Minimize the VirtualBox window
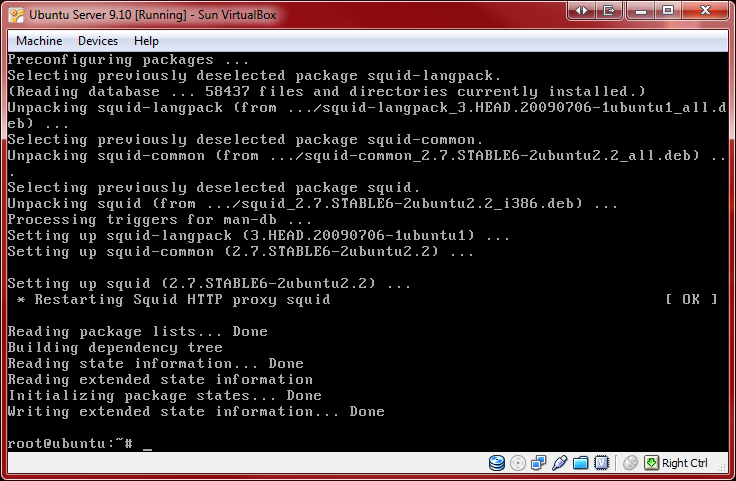Viewport: 736px width, 481px height. 641,10
